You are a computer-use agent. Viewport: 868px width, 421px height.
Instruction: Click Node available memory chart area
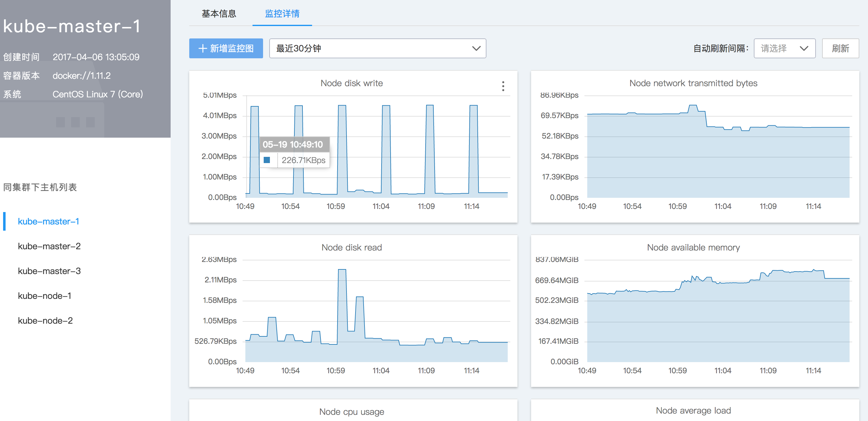(x=718, y=320)
